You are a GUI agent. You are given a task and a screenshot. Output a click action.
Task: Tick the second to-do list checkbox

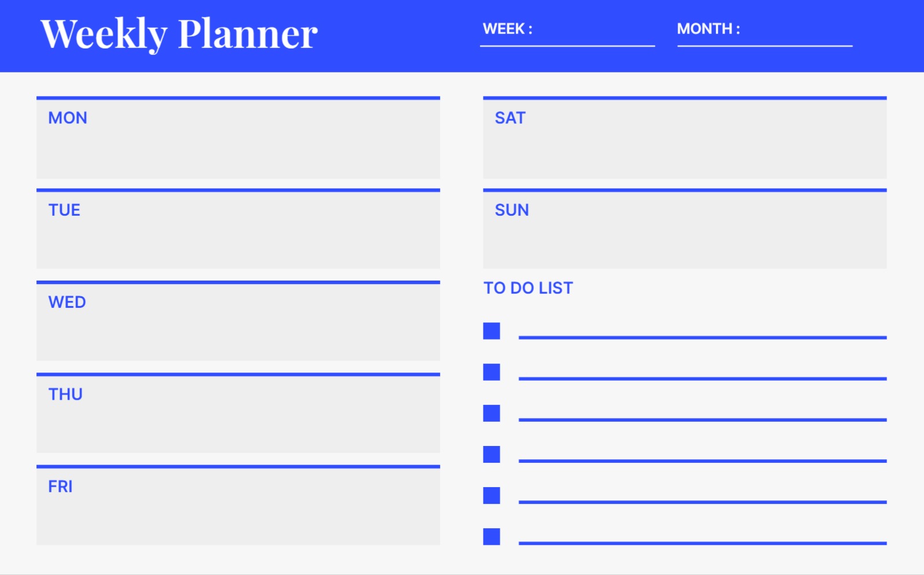(491, 372)
